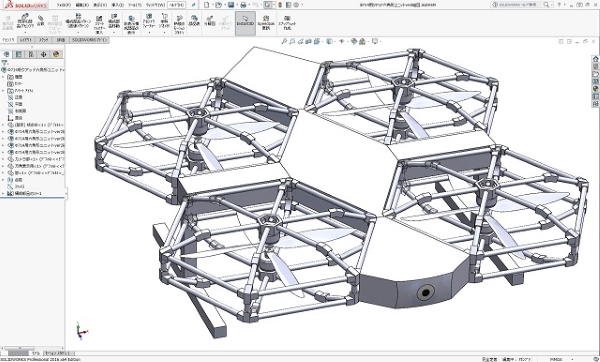Expand the 履歴 history folder
This screenshot has width=600, height=362.
coord(3,77)
